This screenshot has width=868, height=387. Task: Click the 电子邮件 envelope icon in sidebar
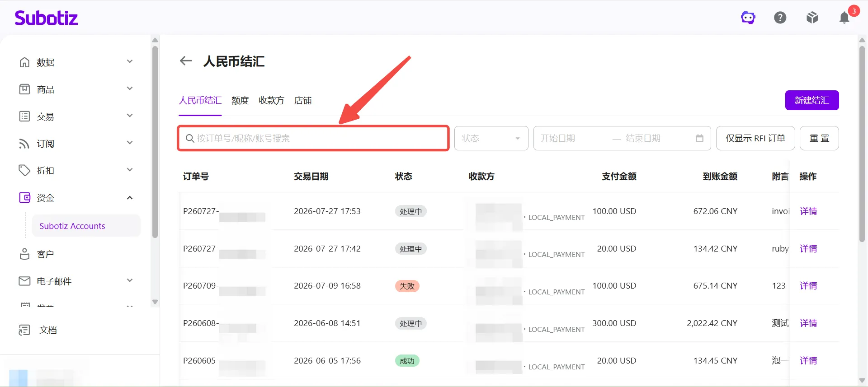(24, 281)
